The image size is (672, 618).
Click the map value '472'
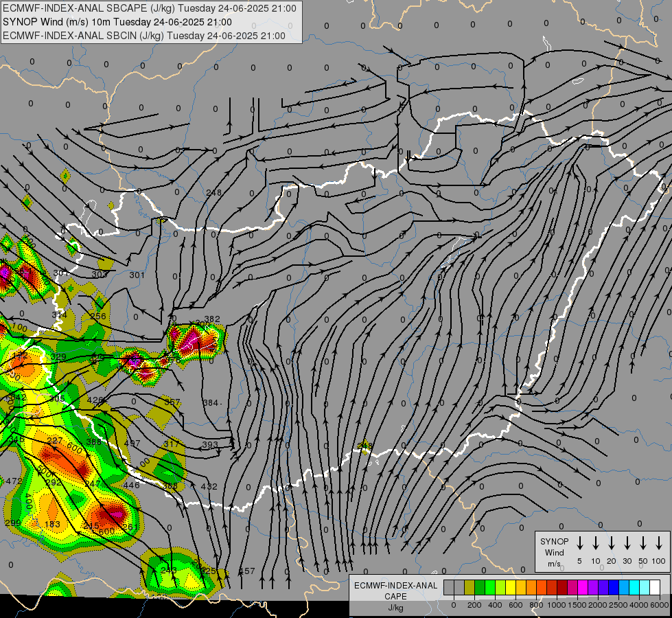pos(14,481)
